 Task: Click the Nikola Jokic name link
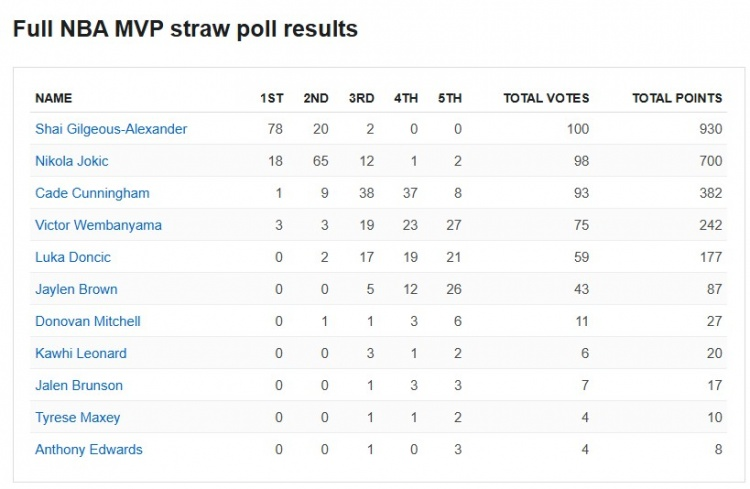[72, 161]
